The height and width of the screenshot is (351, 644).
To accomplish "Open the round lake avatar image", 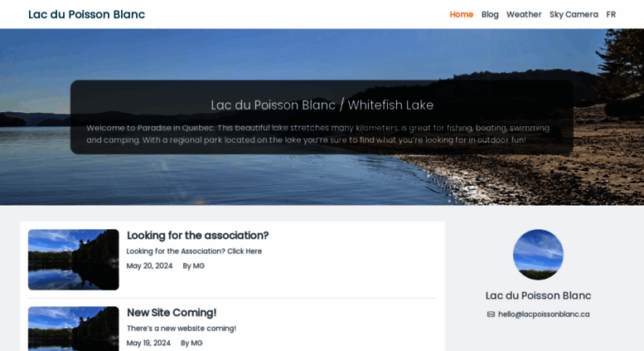I will click(538, 255).
